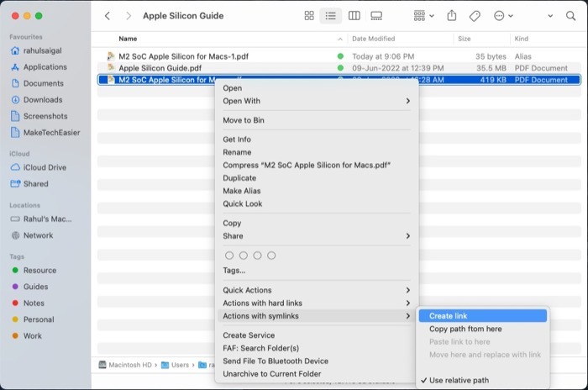588x390 pixels.
Task: Sort by the Name column header
Action: click(128, 39)
